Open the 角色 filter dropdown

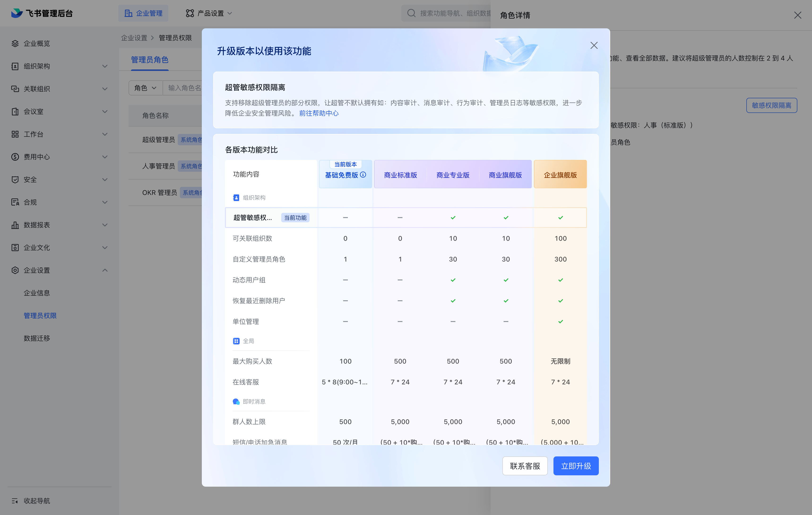click(145, 88)
